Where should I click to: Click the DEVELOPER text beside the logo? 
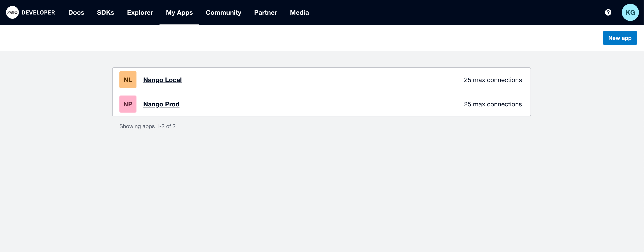click(x=38, y=13)
